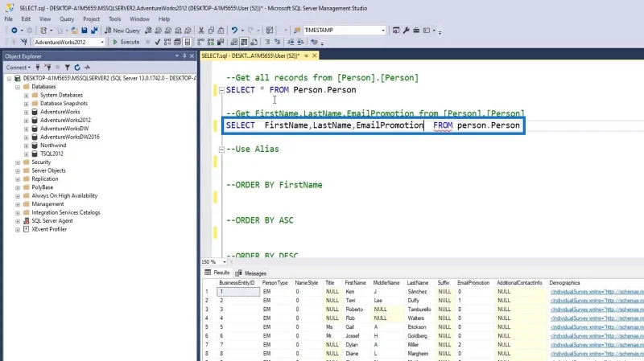Select the Always On High Availability folder

64,195
